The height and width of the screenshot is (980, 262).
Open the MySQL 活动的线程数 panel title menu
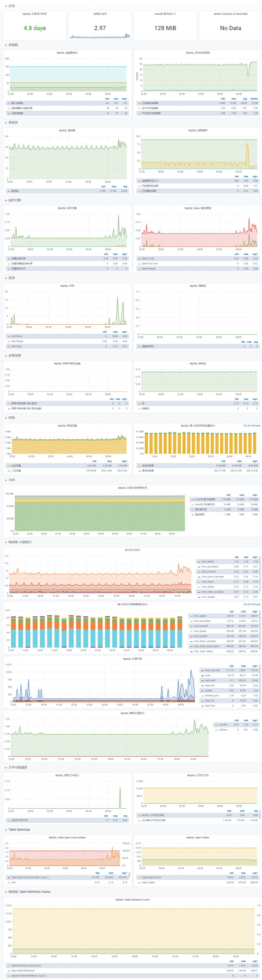(x=198, y=53)
